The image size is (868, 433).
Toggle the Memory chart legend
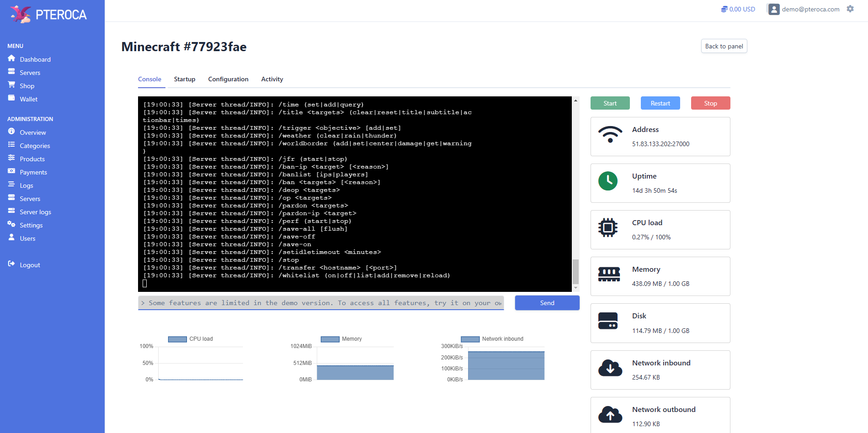pyautogui.click(x=341, y=339)
